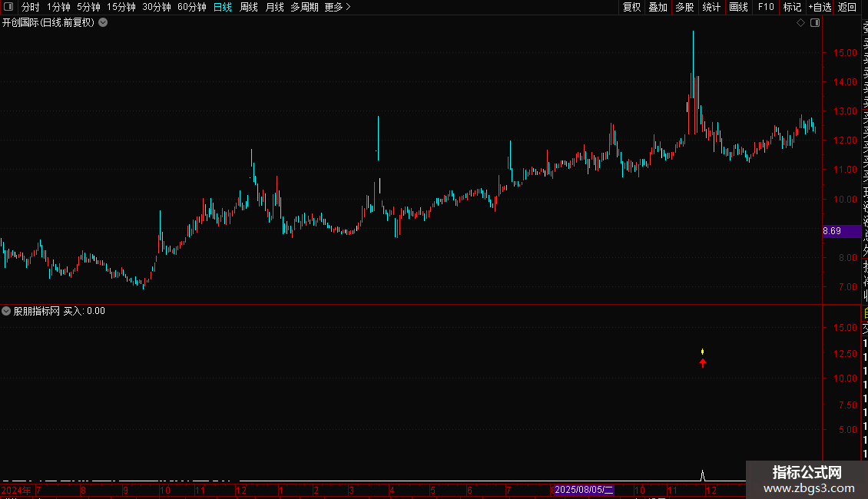Image resolution: width=868 pixels, height=499 pixels.
Task: Click the 叠加 overlay button
Action: [x=658, y=7]
